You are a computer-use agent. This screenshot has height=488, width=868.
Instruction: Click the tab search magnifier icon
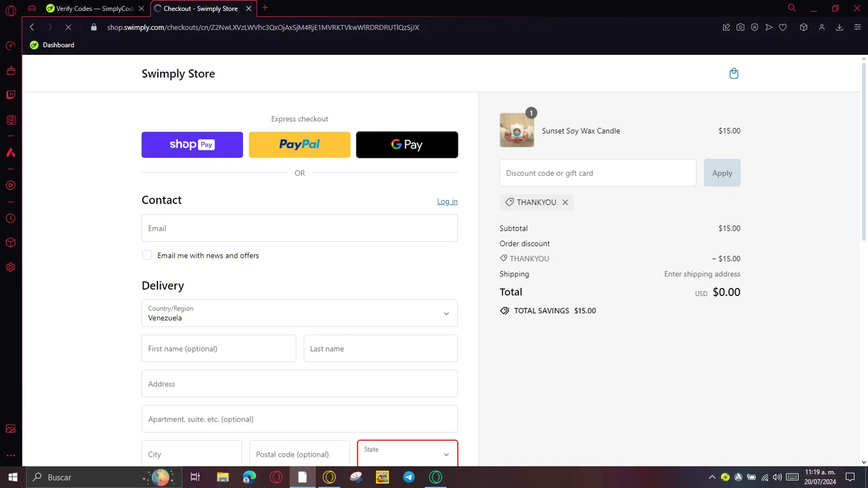point(792,8)
